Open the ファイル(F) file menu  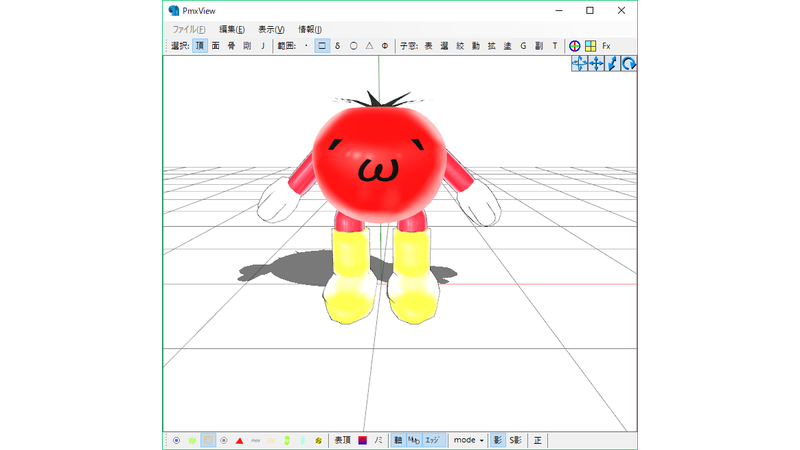[x=189, y=29]
